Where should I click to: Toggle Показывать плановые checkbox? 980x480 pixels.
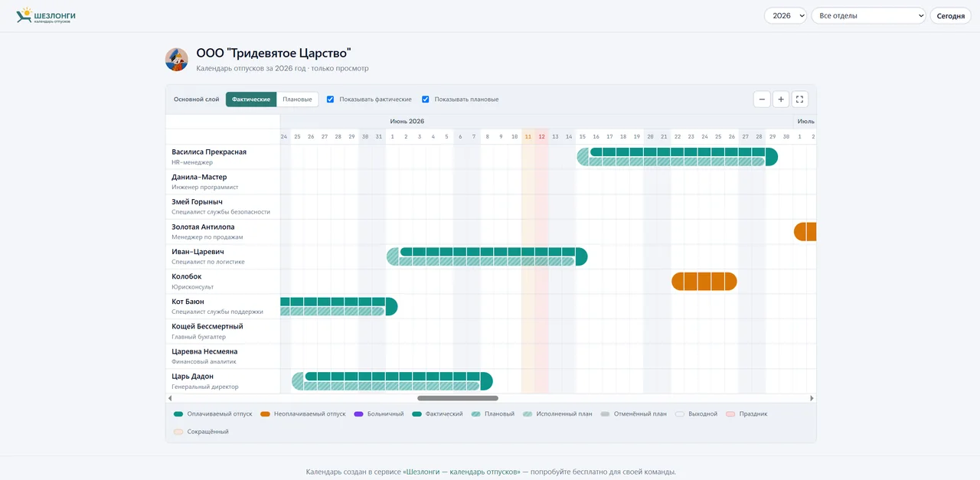pyautogui.click(x=426, y=100)
